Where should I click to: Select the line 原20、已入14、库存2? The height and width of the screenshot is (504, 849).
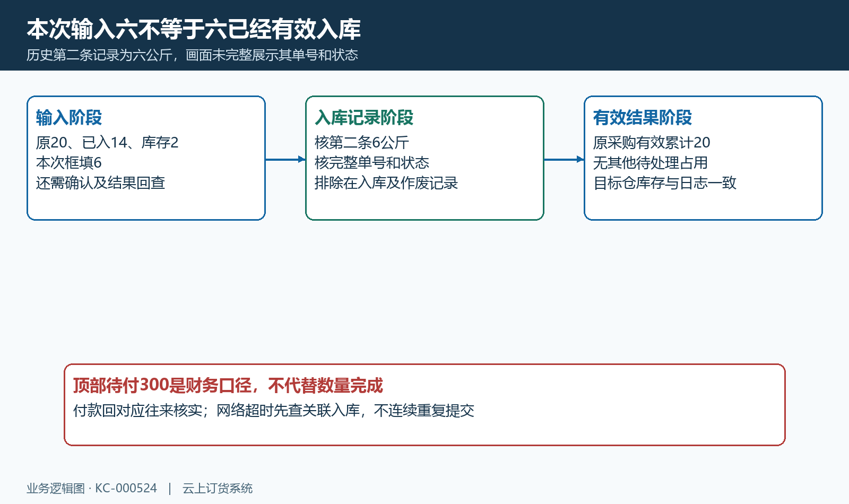pos(107,143)
